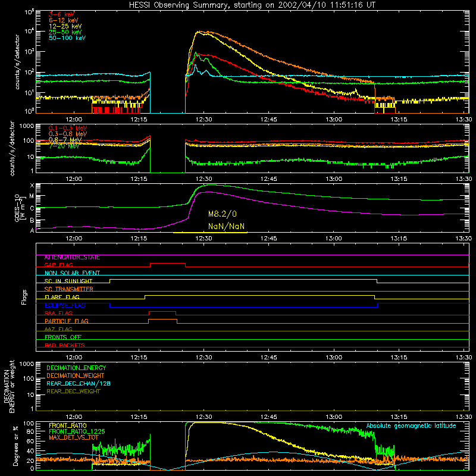Image resolution: width=476 pixels, height=476 pixels.
Task: Click the DECIMATION_ENERGY legend entry
Action: (76, 368)
